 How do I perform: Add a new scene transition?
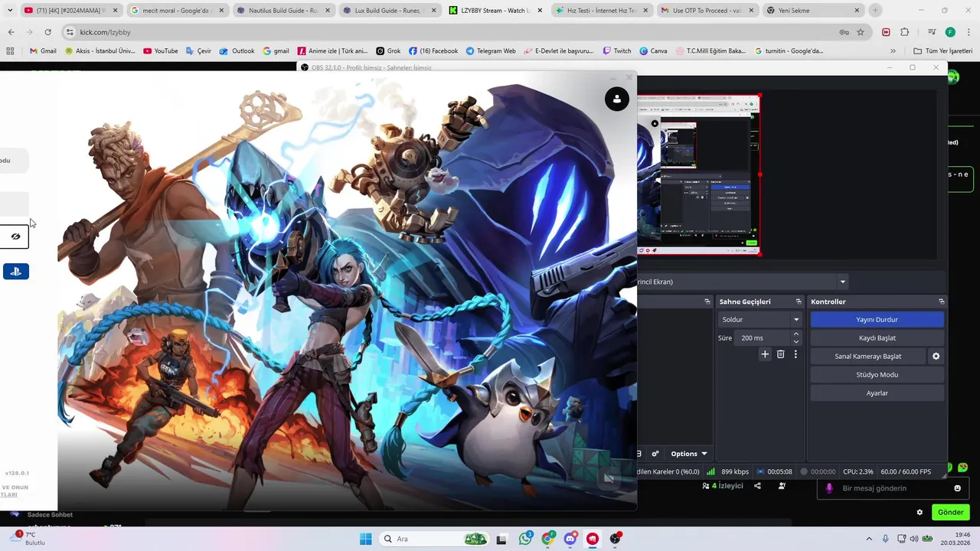point(765,354)
